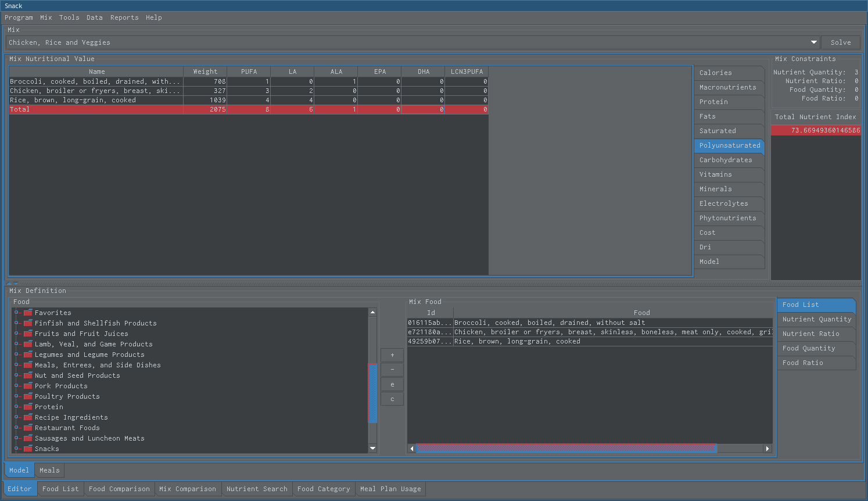868x501 pixels.
Task: Click the Fruits and Fruit Juices folder icon
Action: 28,334
